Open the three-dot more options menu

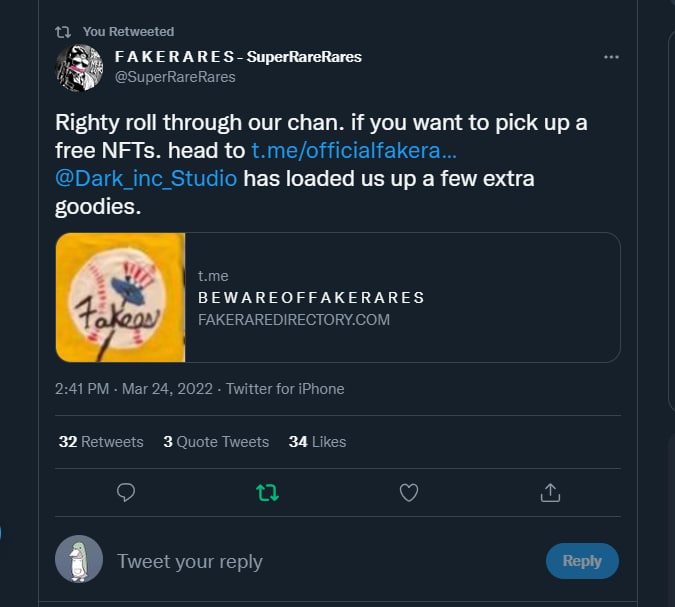[x=611, y=57]
